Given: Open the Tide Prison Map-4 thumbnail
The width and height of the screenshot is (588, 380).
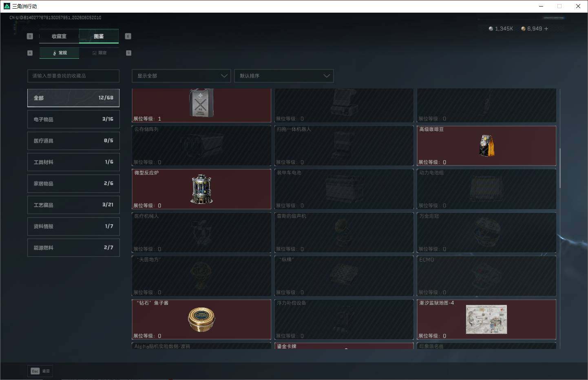Looking at the screenshot, I should pyautogui.click(x=486, y=319).
